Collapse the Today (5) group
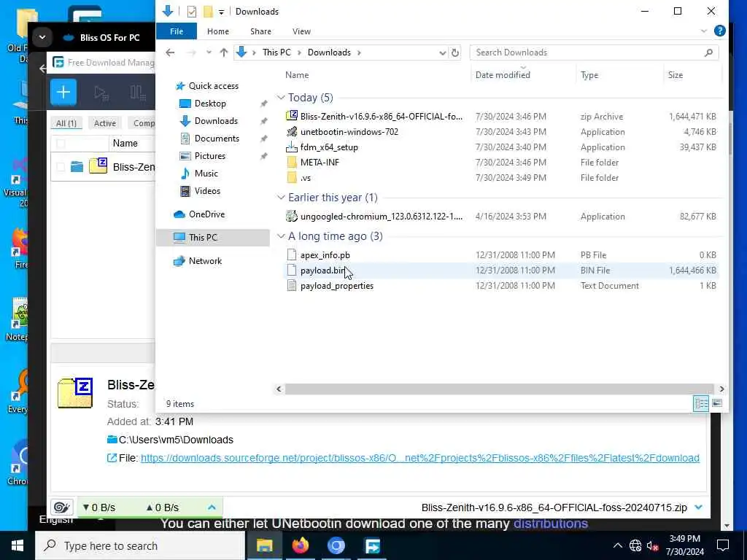Image resolution: width=747 pixels, height=560 pixels. tap(281, 98)
